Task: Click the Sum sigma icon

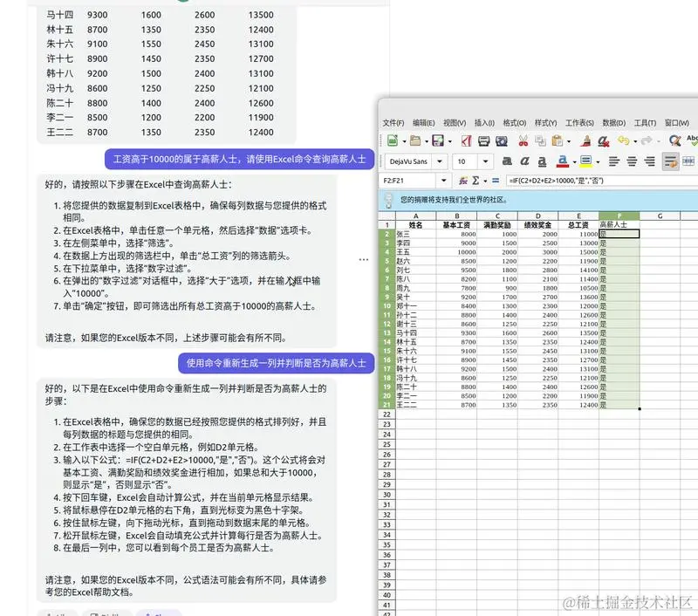Action: coord(476,181)
